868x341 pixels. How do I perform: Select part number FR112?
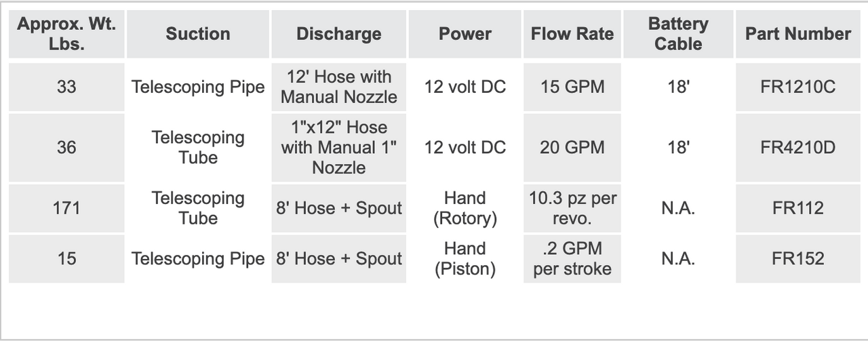(x=797, y=208)
